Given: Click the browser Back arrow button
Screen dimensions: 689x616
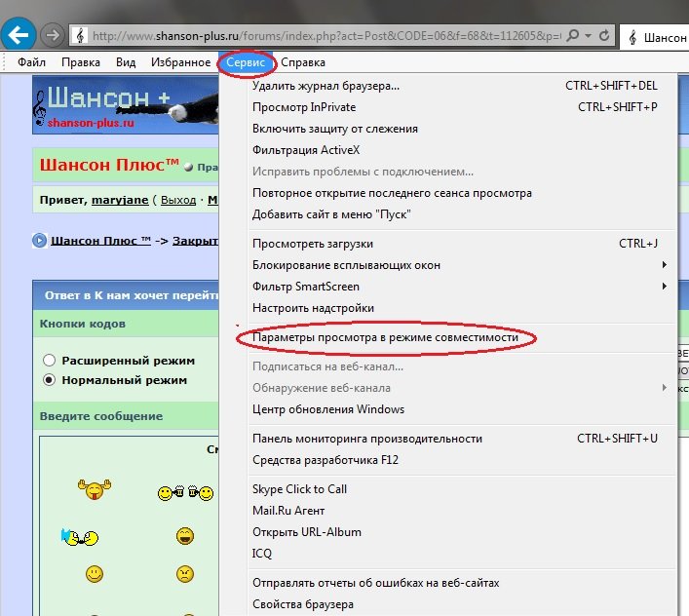Looking at the screenshot, I should coord(20,35).
